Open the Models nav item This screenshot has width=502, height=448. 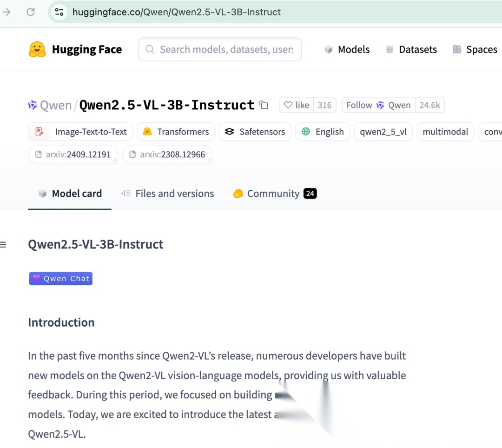pos(347,49)
